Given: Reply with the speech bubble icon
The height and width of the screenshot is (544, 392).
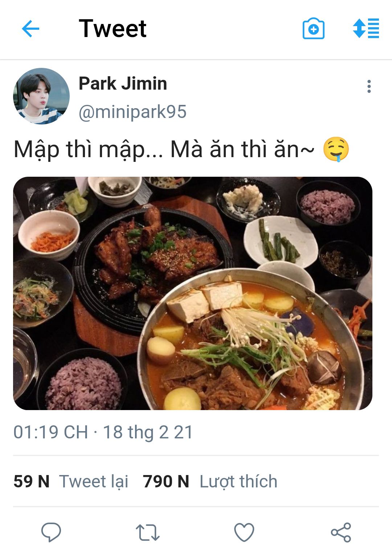Looking at the screenshot, I should (x=51, y=532).
